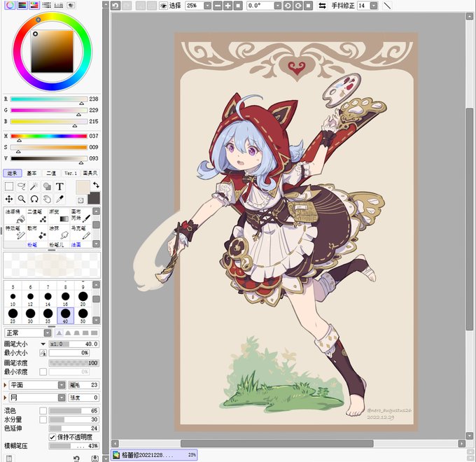Select the lasso selection tool

[22, 186]
